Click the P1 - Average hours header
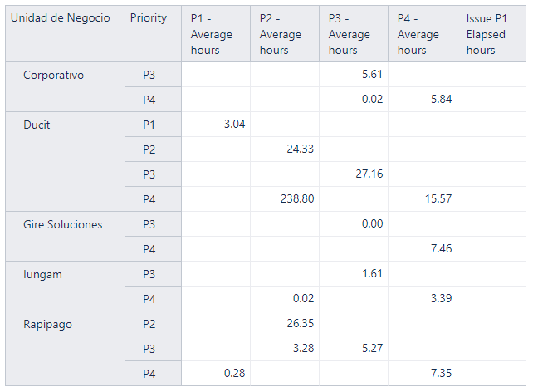This screenshot has height=392, width=533. coord(216,34)
